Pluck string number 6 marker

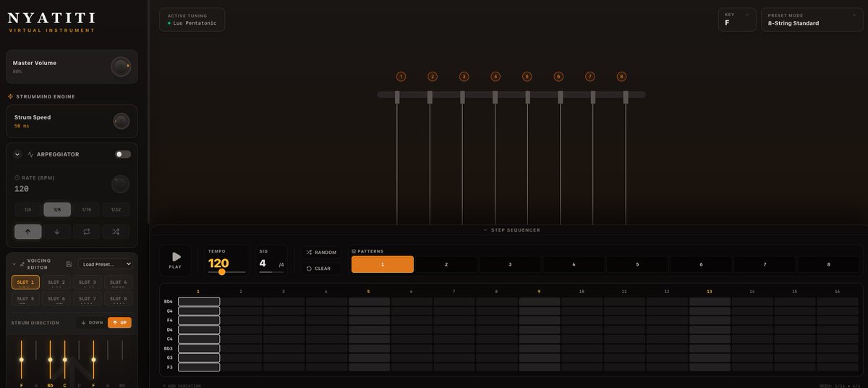tap(558, 76)
